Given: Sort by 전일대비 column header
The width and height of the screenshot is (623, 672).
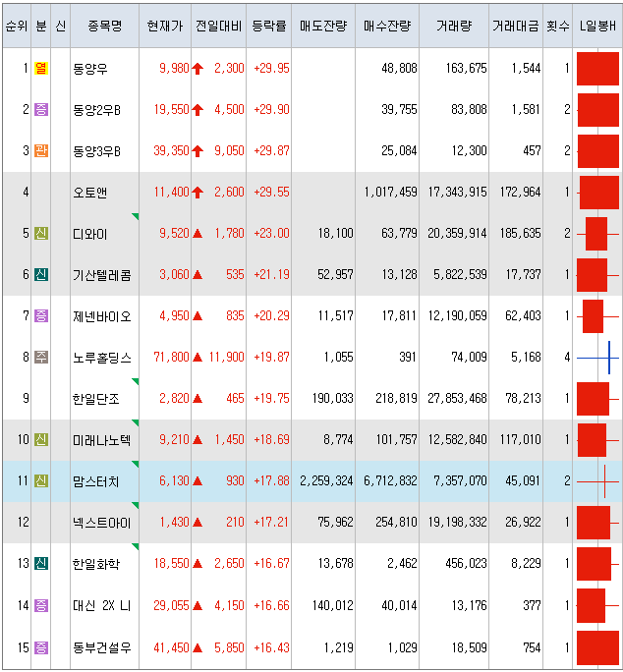Looking at the screenshot, I should [x=219, y=27].
